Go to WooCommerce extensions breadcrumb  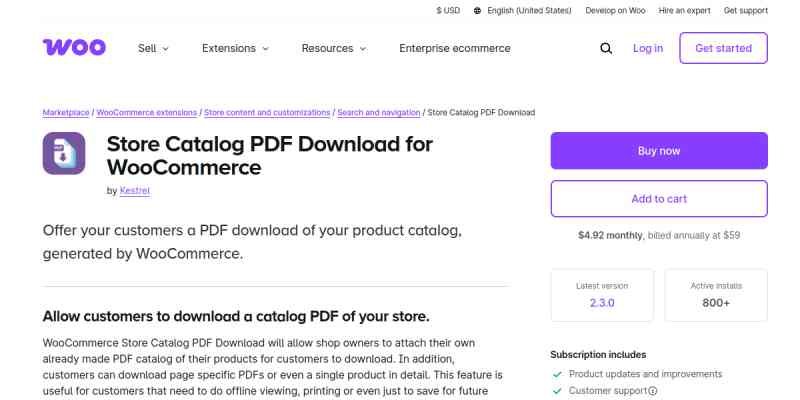147,112
